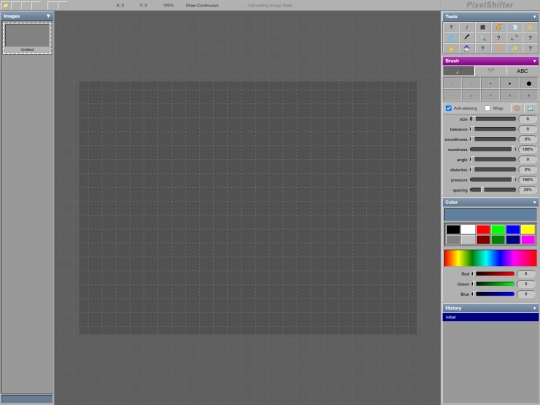Select the initial history entry
Screen dimensions: 540x405
tap(490, 317)
